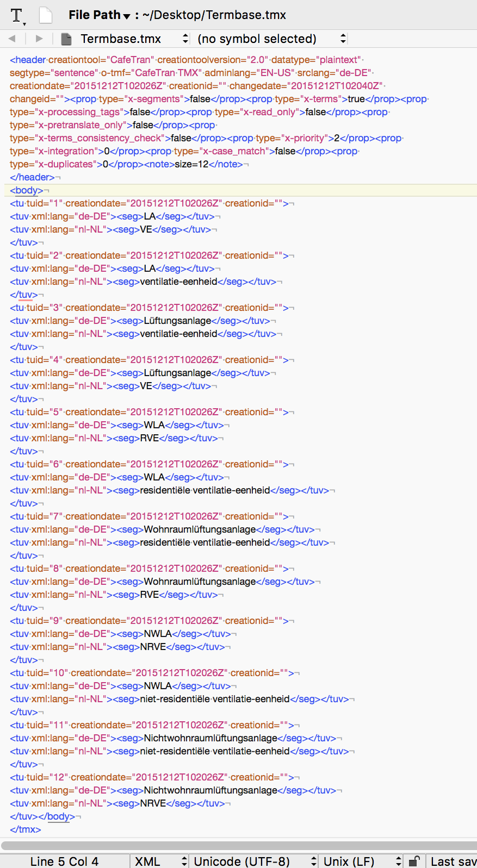The width and height of the screenshot is (477, 868).
Task: Toggle the file lock icon in status bar
Action: [x=414, y=861]
